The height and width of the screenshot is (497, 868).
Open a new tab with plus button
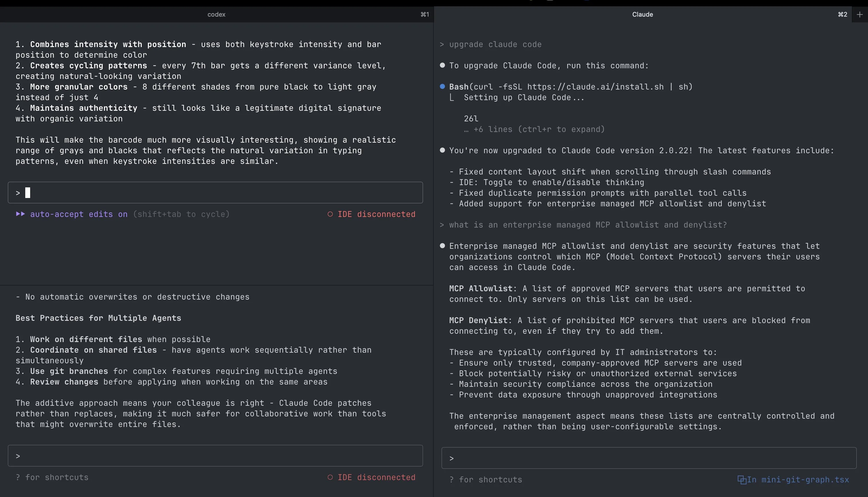tap(859, 14)
